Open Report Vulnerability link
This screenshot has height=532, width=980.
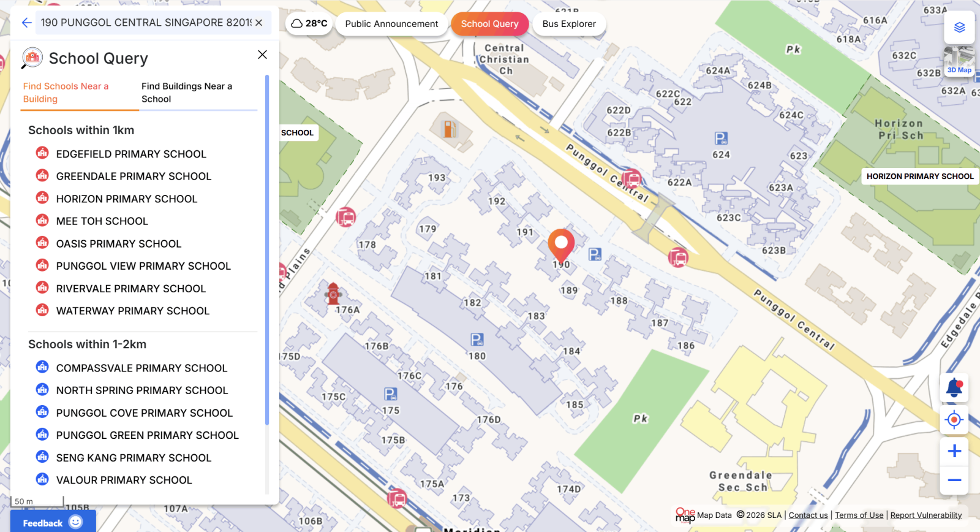click(926, 515)
